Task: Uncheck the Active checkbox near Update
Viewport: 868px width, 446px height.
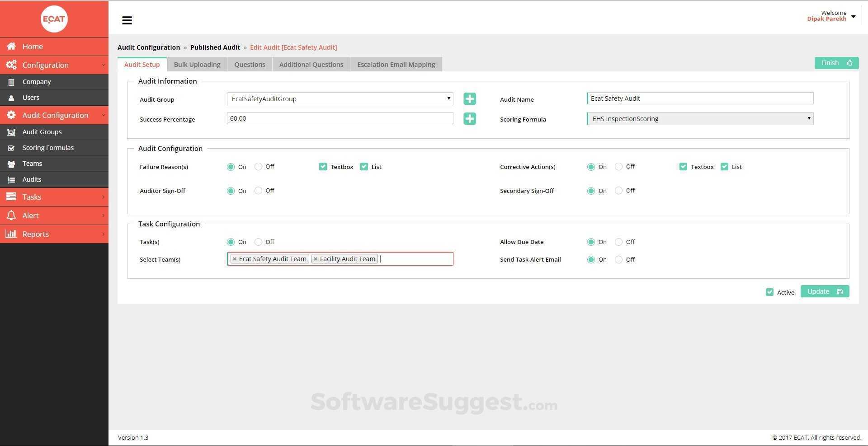Action: [x=769, y=292]
